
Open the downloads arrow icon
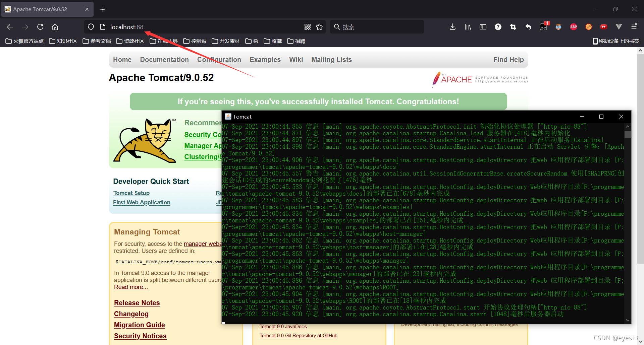coord(452,27)
